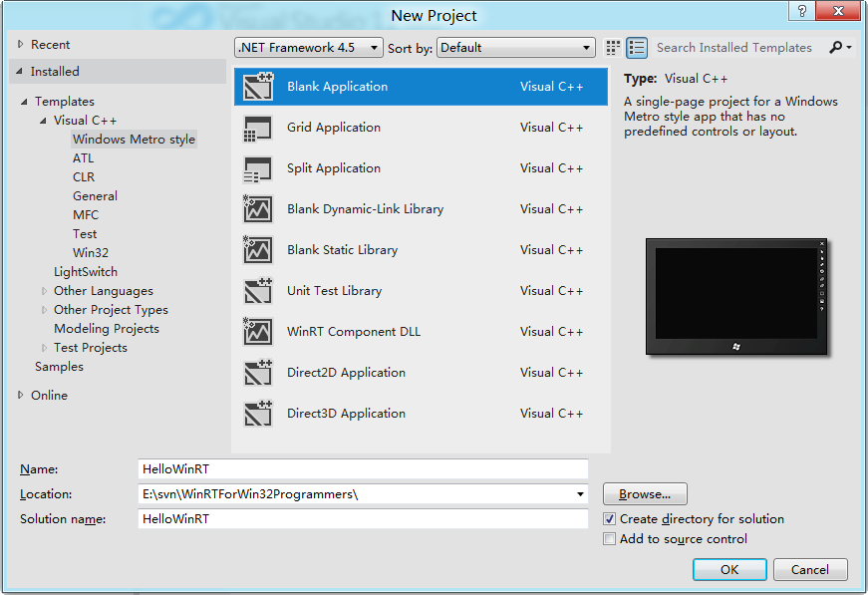This screenshot has width=868, height=595.
Task: Open the help question mark button
Action: click(x=801, y=11)
